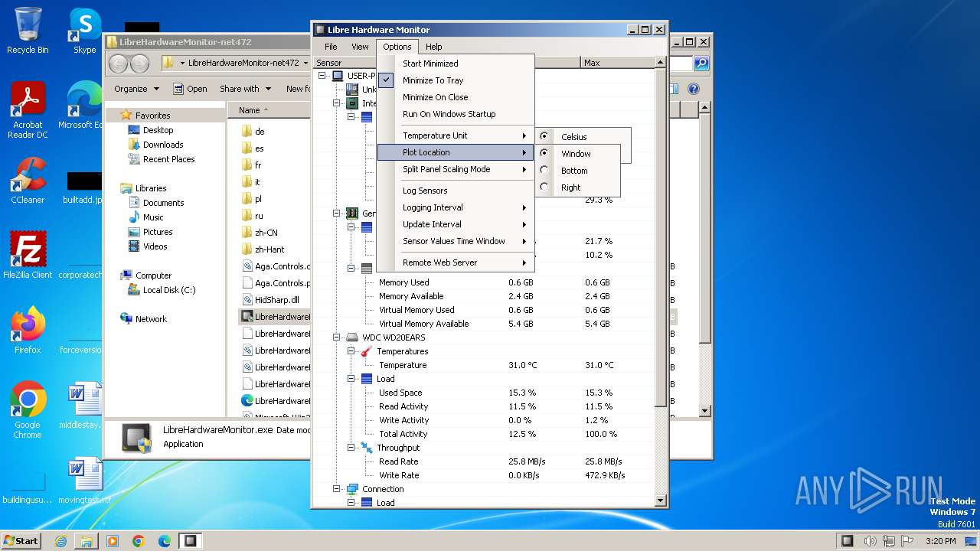Click the Organize button in Explorer
The image size is (980, 551).
click(x=136, y=89)
